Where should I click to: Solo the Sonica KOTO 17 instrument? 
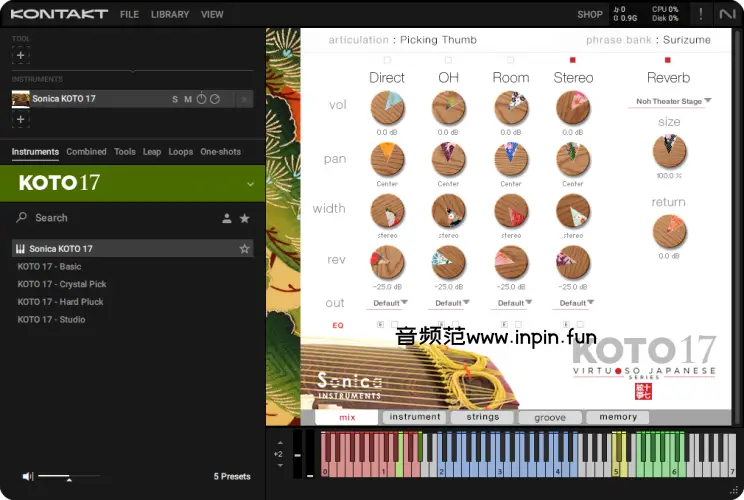175,99
